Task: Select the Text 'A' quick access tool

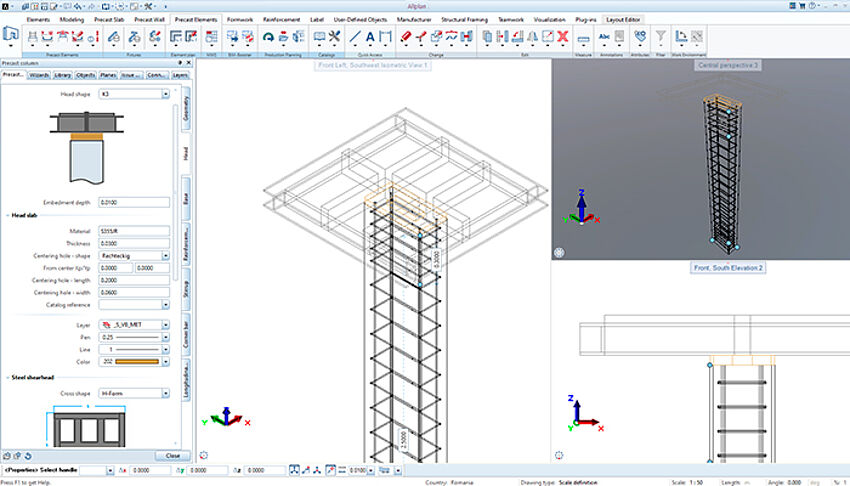Action: pos(369,38)
